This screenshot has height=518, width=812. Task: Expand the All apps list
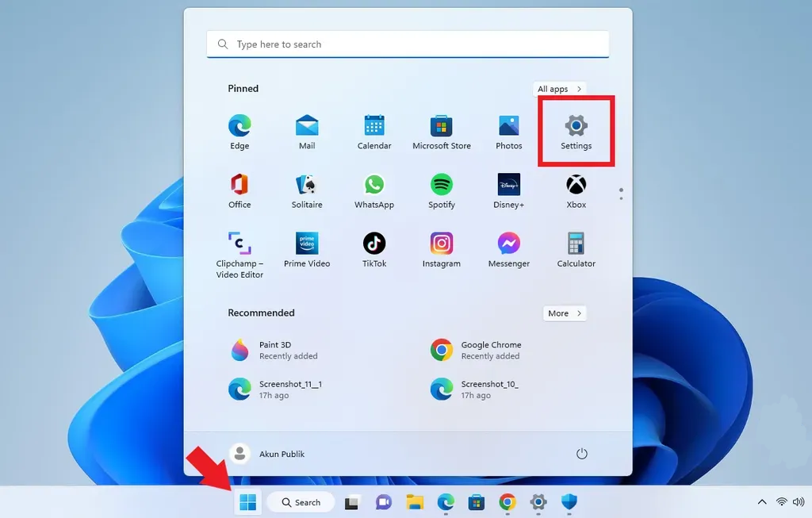559,89
